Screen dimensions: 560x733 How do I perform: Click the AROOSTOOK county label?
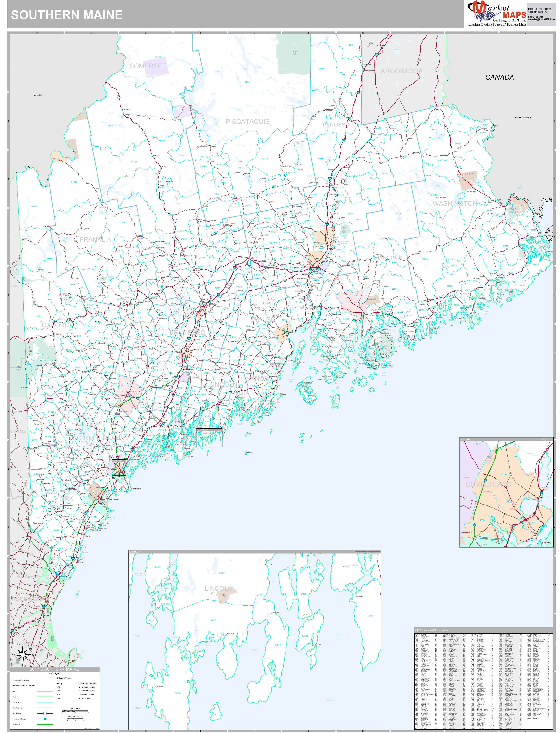pos(402,71)
